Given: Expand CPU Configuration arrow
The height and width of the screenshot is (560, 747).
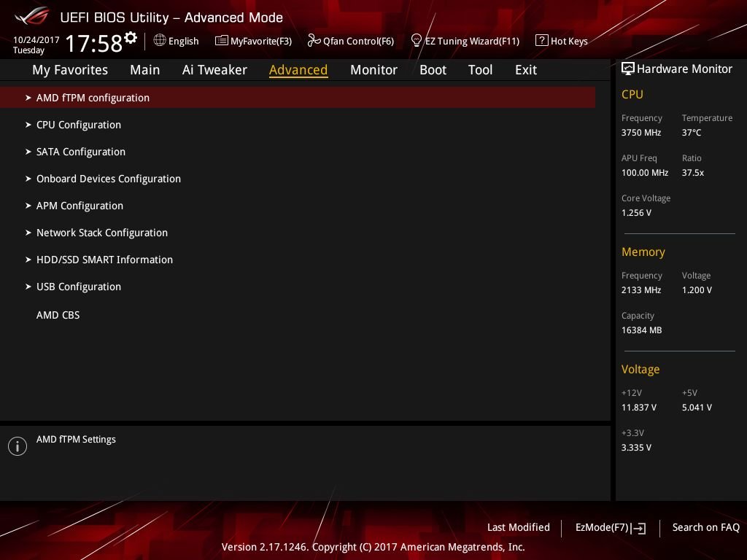Looking at the screenshot, I should tap(28, 125).
